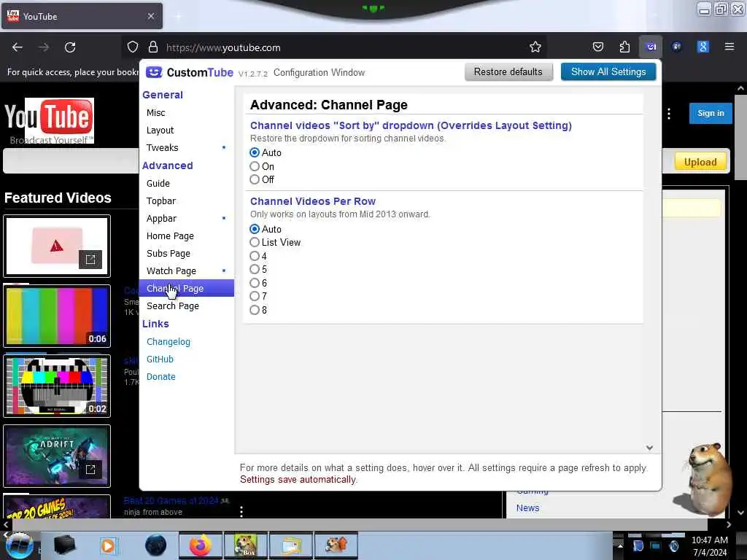Open the black box taskbar icon

[64, 545]
